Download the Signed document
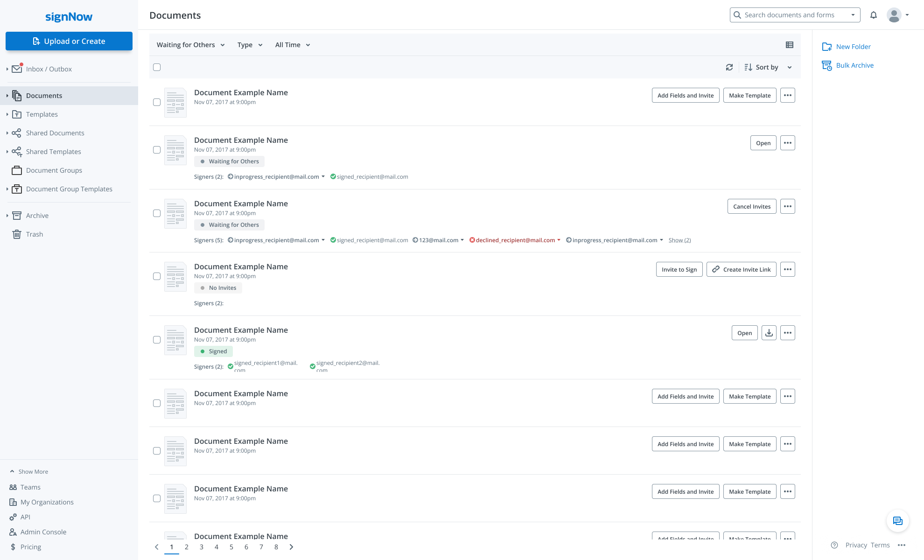Image resolution: width=924 pixels, height=560 pixels. tap(769, 333)
